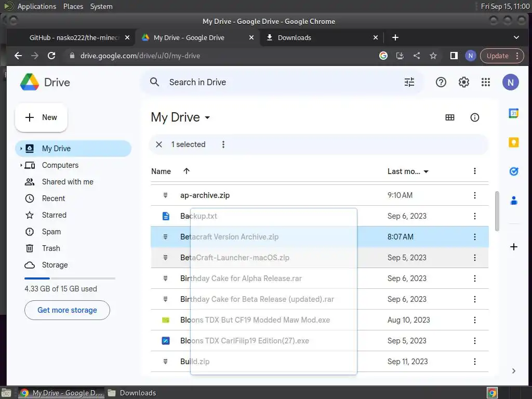
Task: Click the file list vertical scrollbar
Action: click(497, 211)
